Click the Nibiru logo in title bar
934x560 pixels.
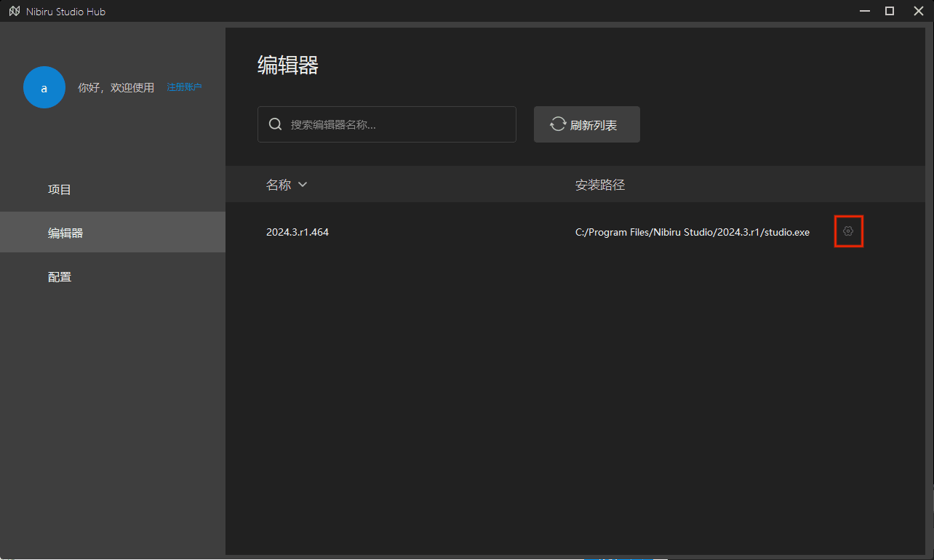14,12
